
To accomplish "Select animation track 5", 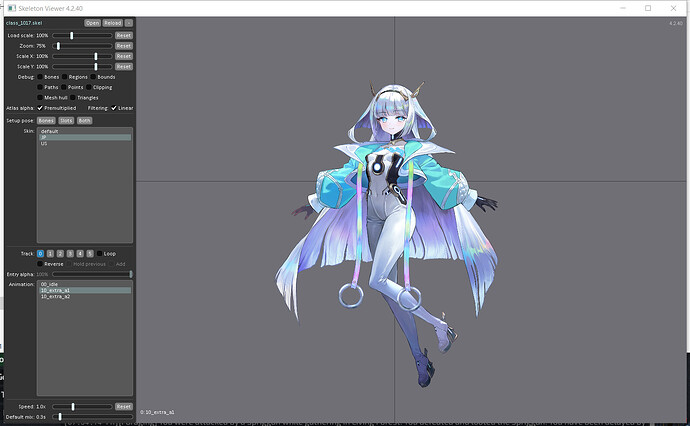I will 90,253.
